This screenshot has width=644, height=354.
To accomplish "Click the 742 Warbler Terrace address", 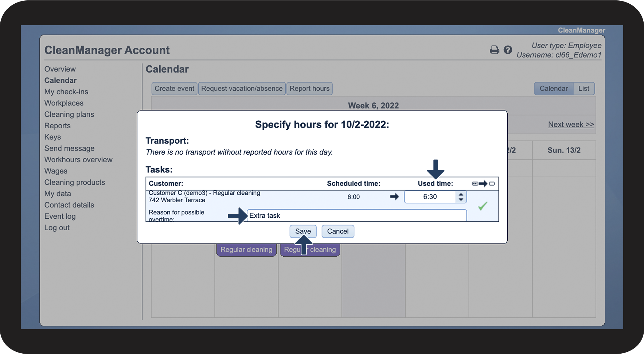I will (x=177, y=200).
